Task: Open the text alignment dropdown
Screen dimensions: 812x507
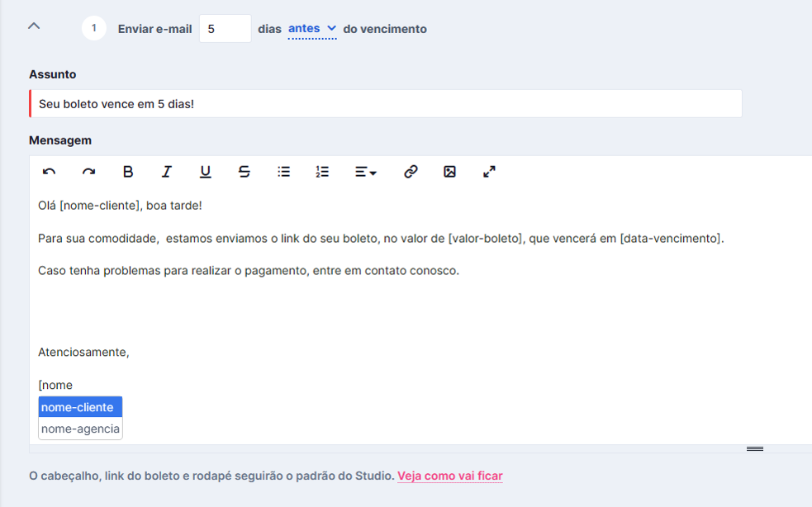Action: click(366, 172)
